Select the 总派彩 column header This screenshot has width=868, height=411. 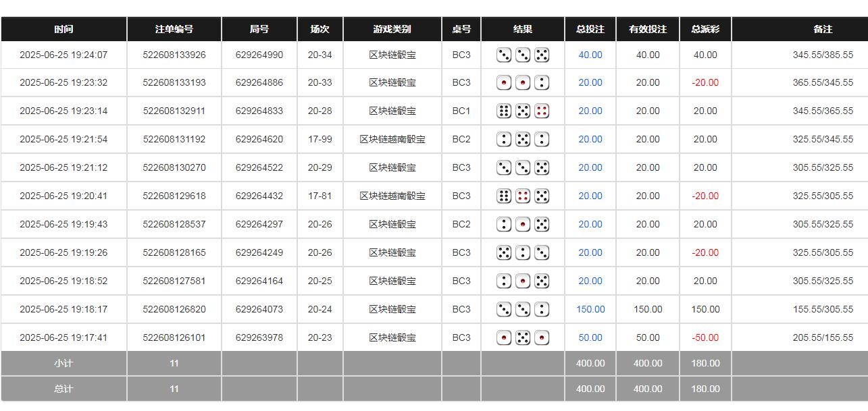click(705, 28)
